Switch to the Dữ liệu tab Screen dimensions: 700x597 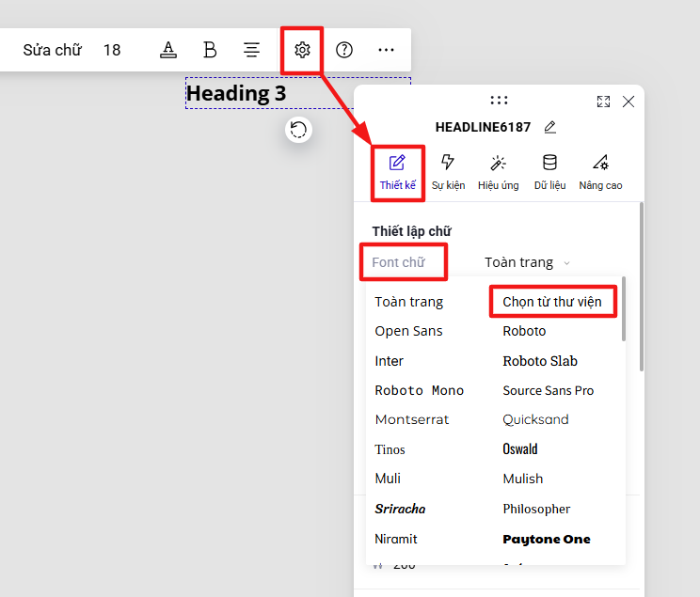(550, 173)
